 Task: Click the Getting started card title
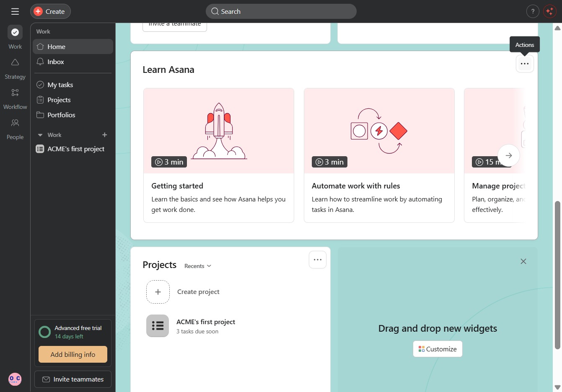pyautogui.click(x=177, y=186)
